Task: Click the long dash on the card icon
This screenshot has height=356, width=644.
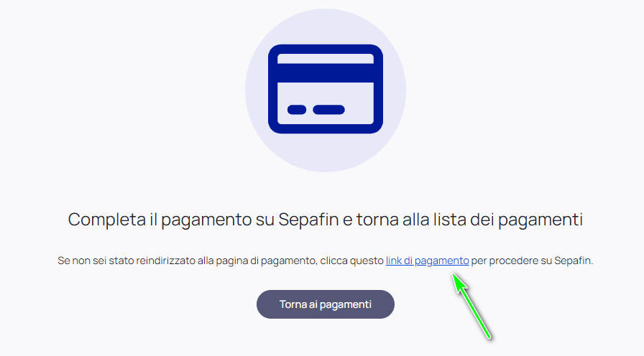Action: [x=328, y=110]
